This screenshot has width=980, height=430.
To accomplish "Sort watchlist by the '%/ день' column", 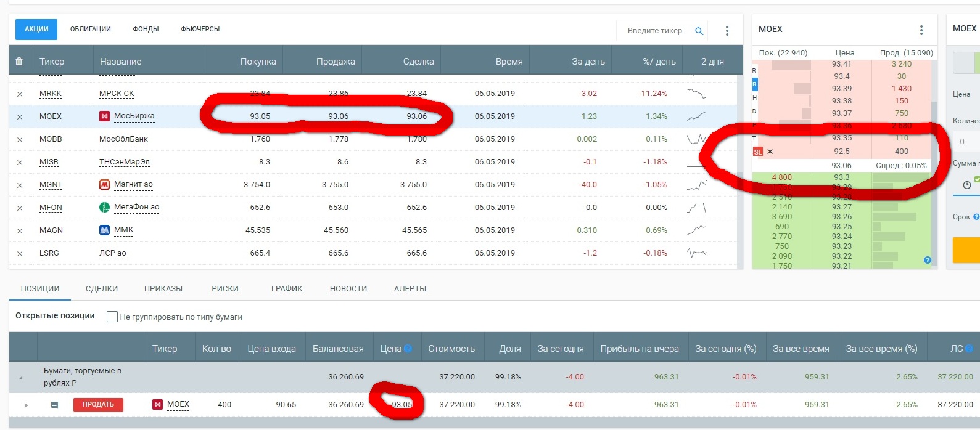I will [659, 62].
